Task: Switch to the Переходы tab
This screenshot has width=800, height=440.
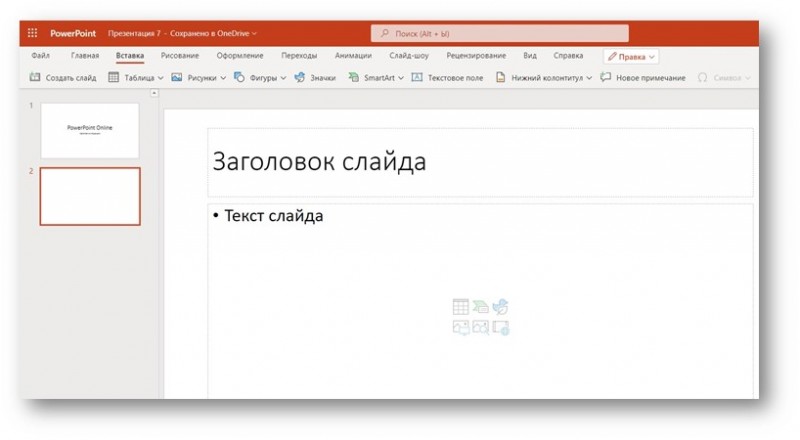Action: 299,55
